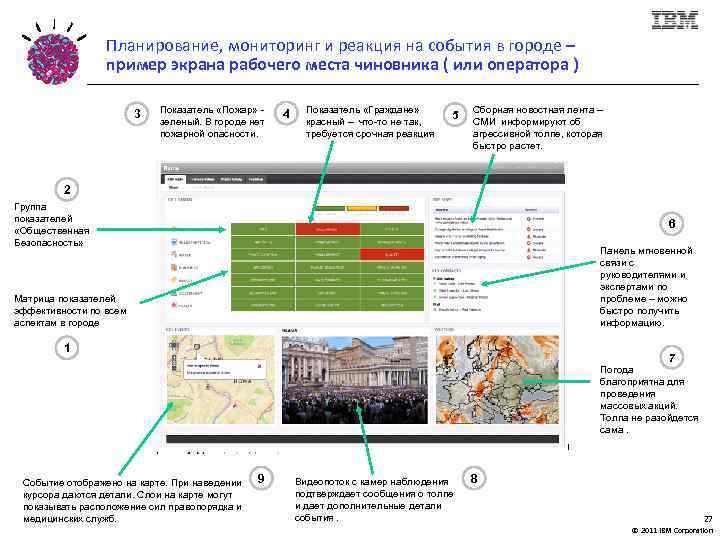This screenshot has height=540, width=720.
Task: Click the buildings category icon in sidebar
Action: click(x=174, y=267)
